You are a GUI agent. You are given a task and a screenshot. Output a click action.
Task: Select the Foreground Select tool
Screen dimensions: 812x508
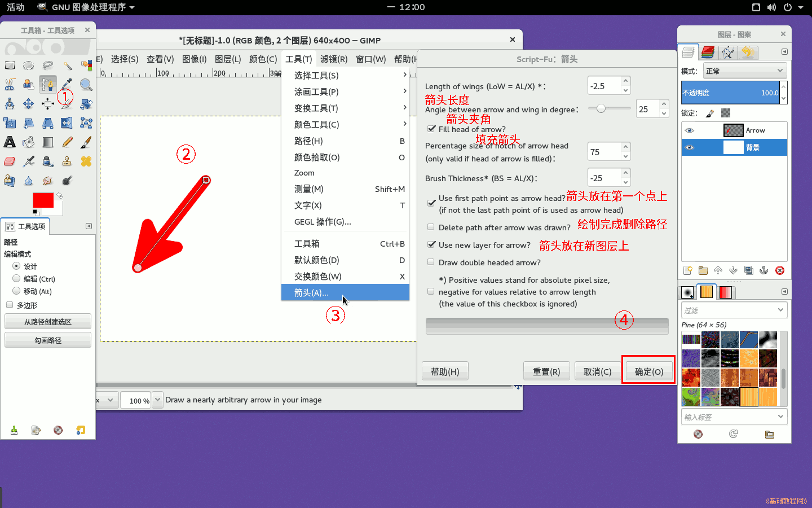pos(29,85)
